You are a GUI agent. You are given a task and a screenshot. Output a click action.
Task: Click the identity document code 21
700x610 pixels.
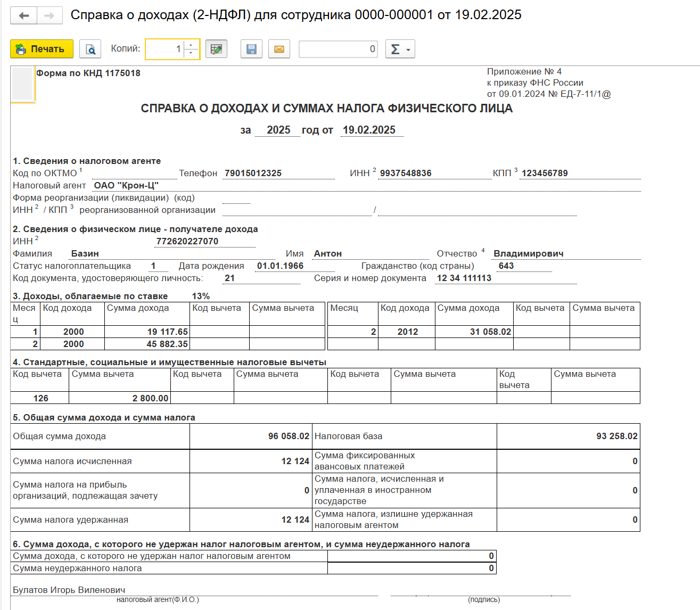(x=229, y=278)
